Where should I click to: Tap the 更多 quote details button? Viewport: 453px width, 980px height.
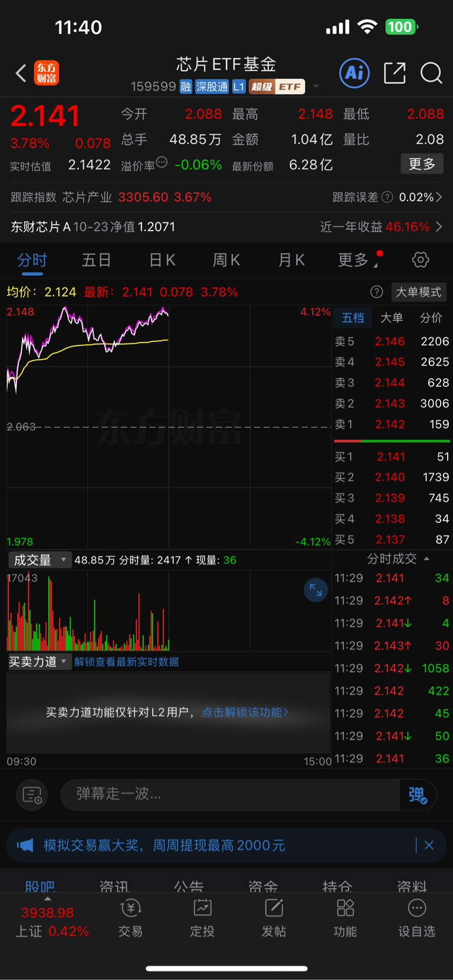422,163
